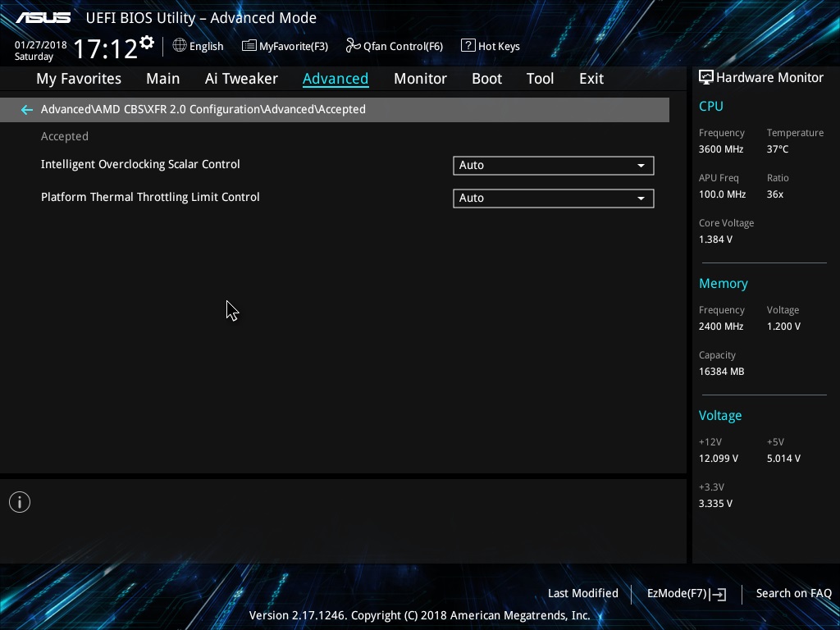The image size is (840, 630).
Task: Click the back arrow in breadcrumb bar
Action: point(26,110)
